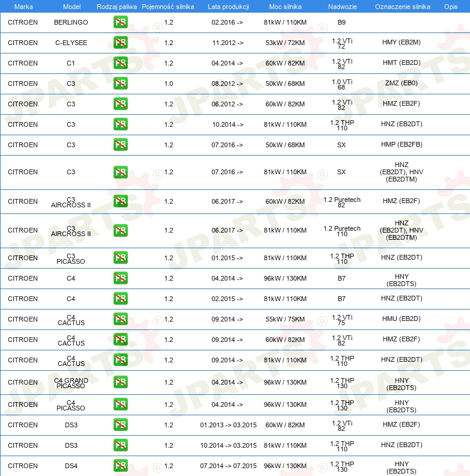Select the Moc silnika column header
The width and height of the screenshot is (470, 476).
click(285, 6)
